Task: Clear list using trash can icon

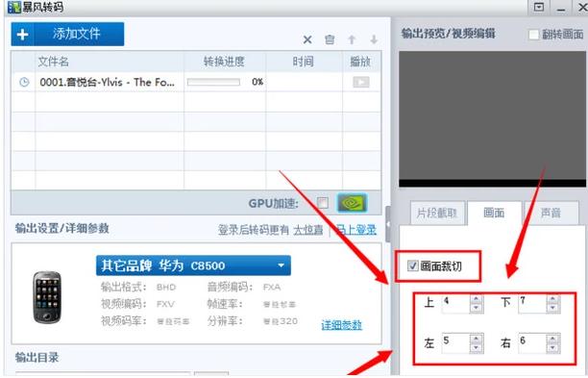Action: pos(330,39)
